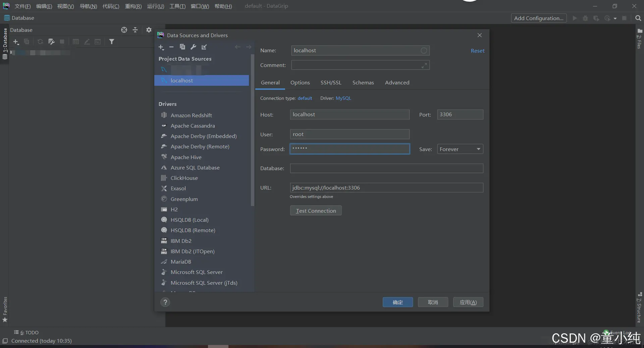The height and width of the screenshot is (348, 644).
Task: Click the Search Everywhere magnifier icon
Action: pyautogui.click(x=638, y=18)
